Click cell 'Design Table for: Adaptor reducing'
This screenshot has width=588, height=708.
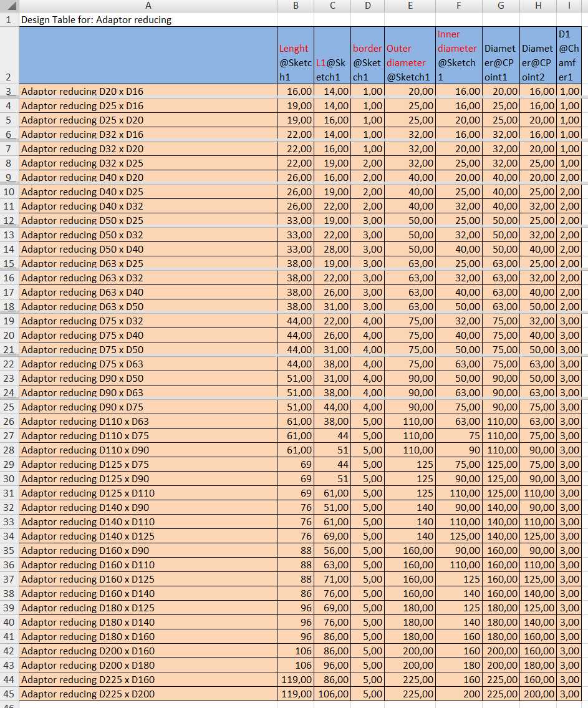click(x=148, y=20)
